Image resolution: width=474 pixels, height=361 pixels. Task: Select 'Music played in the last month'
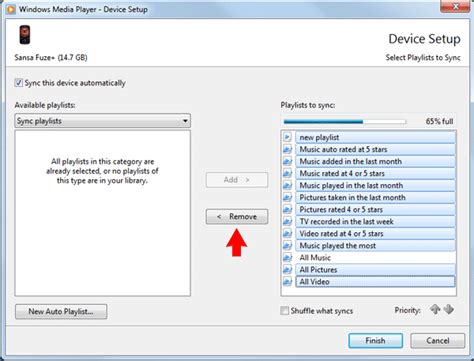click(375, 185)
